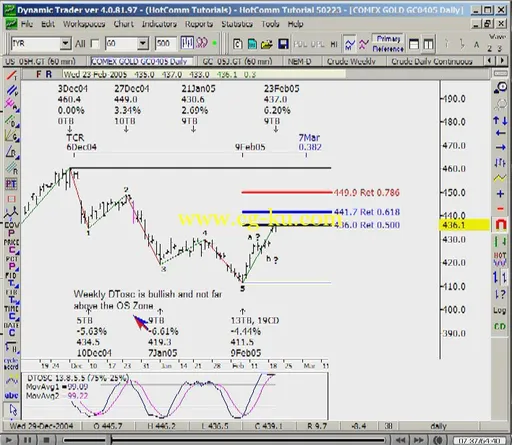Viewport: 512px width, 445px height.
Task: Select the blue parallel lines tool
Action: click(x=11, y=90)
